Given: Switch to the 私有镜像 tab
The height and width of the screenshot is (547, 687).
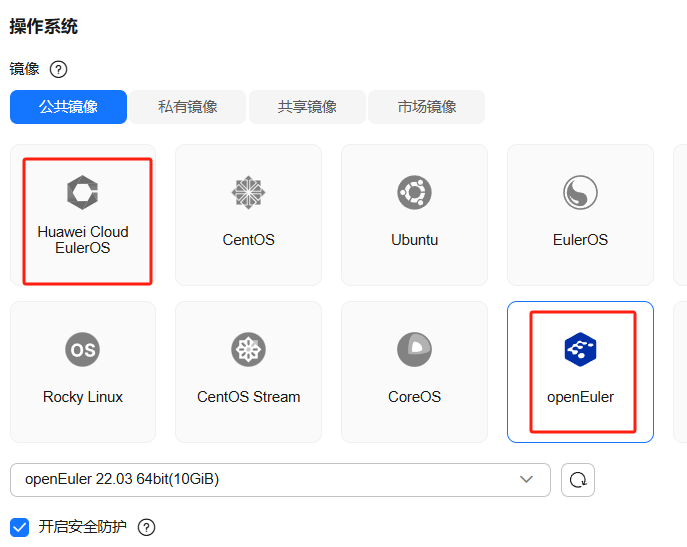Looking at the screenshot, I should [188, 107].
